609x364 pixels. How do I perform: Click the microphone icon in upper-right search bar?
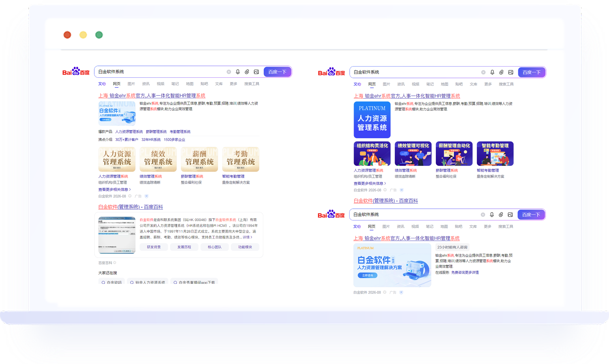492,72
